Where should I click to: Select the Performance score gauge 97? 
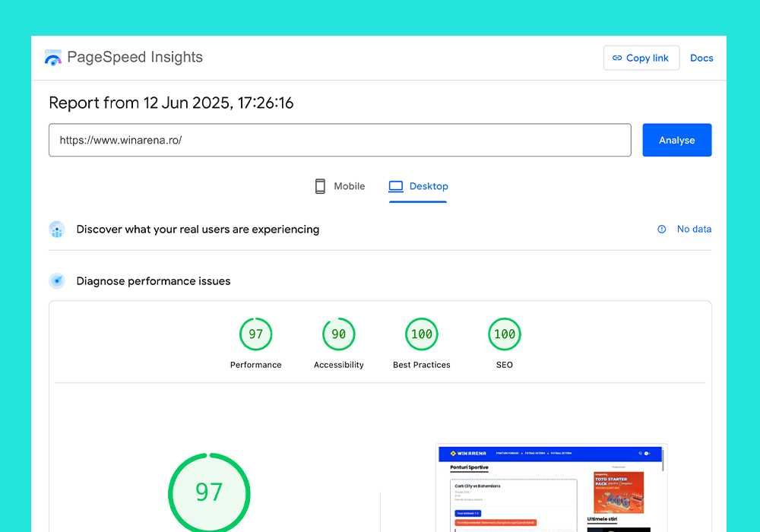(255, 334)
